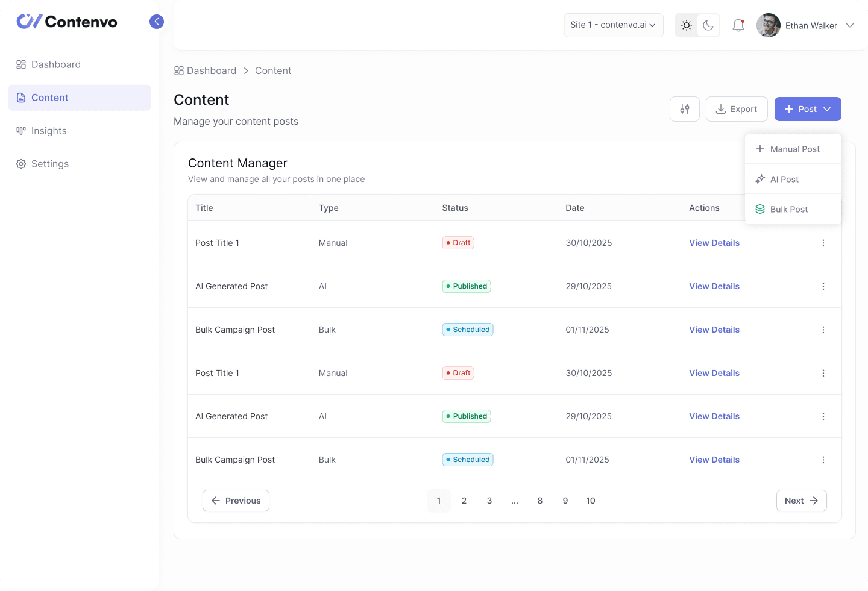Open the three-dot menu for the first Published AI Generated Post
Screen dimensions: 868x591
coord(823,286)
